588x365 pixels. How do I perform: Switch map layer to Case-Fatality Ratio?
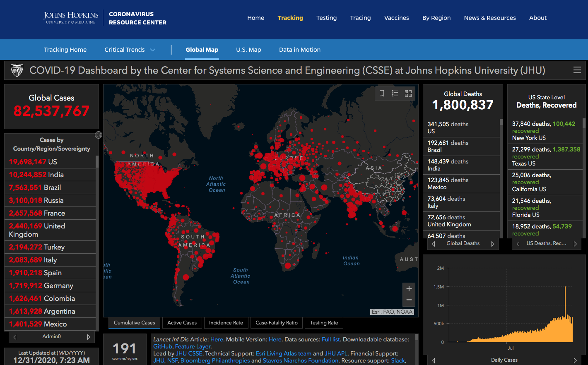point(276,323)
